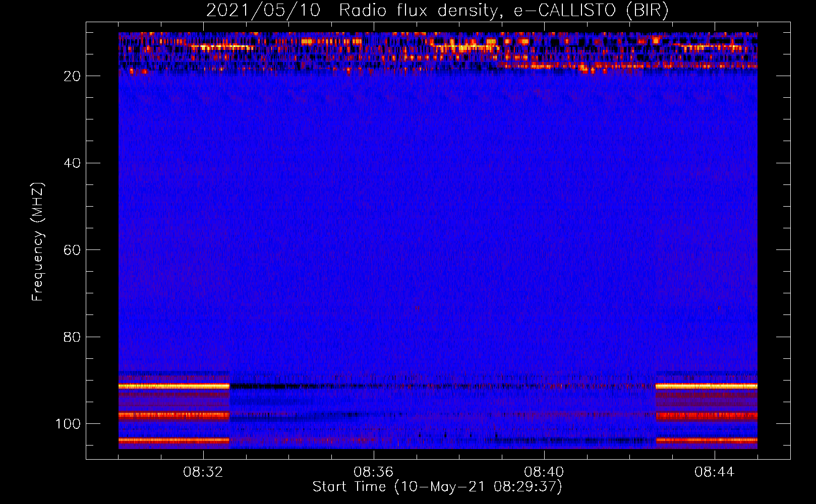Click the 08:44 time tick label
816x504 pixels.
(714, 472)
